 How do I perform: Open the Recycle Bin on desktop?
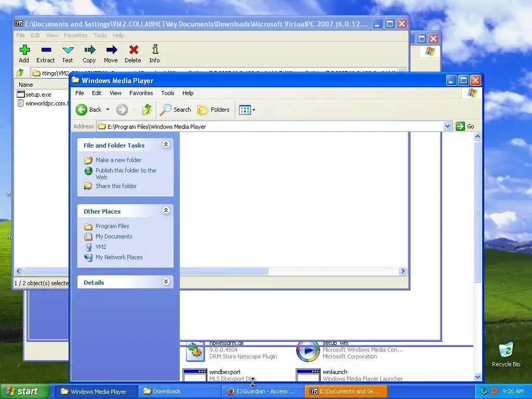[x=506, y=354]
